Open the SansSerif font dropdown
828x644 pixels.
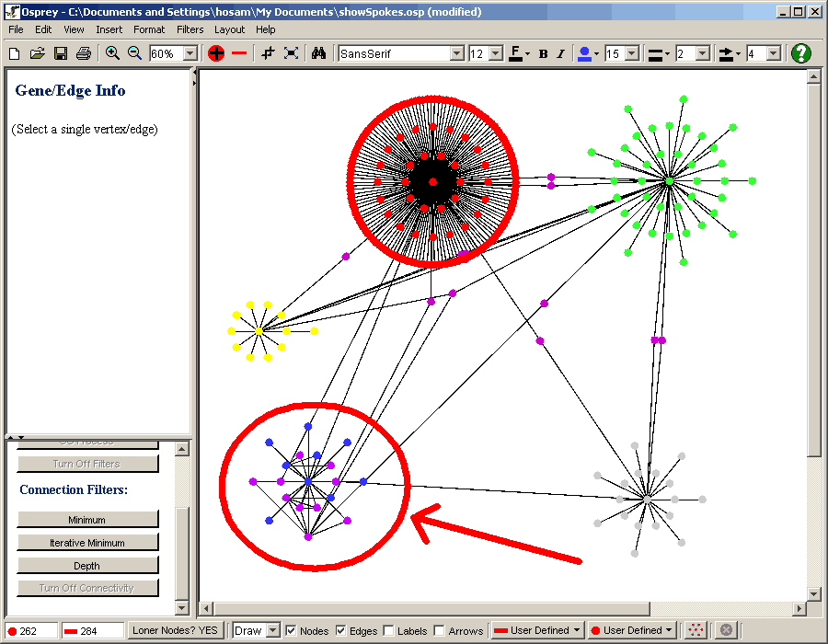click(457, 53)
